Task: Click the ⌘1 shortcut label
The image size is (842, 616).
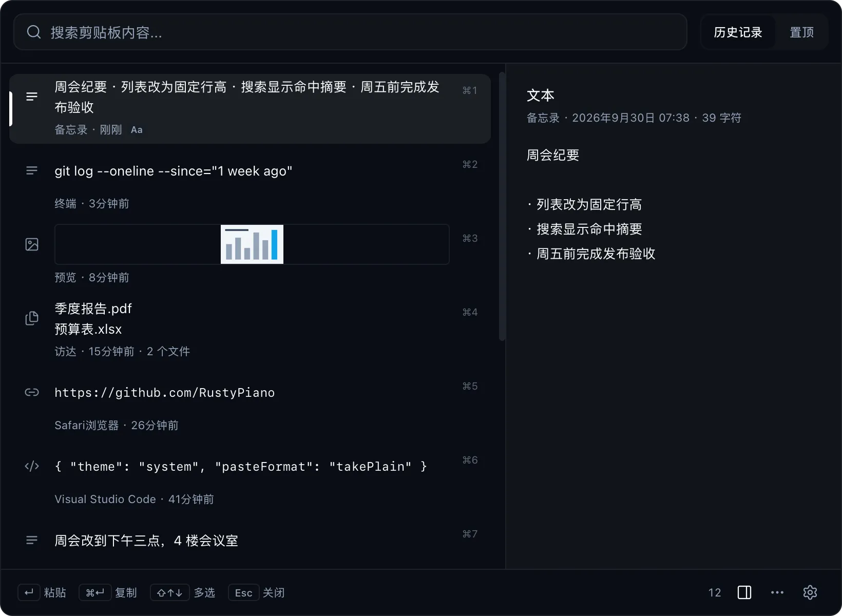Action: [x=470, y=90]
